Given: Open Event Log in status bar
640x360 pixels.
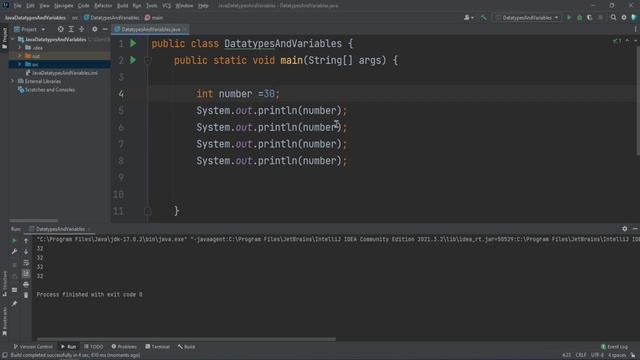Looking at the screenshot, I should pyautogui.click(x=614, y=347).
